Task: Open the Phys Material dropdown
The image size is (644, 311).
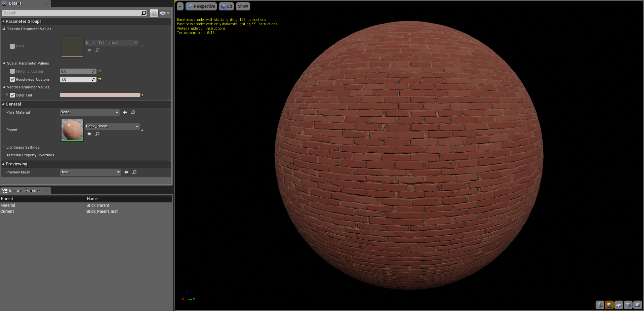Action: [x=89, y=112]
